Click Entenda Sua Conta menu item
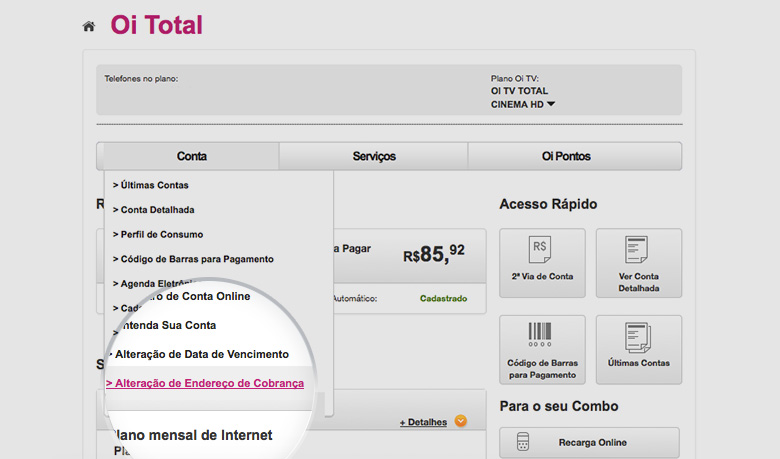 pyautogui.click(x=167, y=325)
